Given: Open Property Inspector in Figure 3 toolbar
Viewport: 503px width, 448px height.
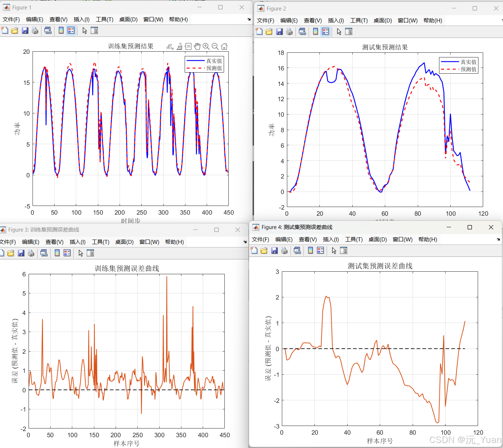Looking at the screenshot, I should click(90, 253).
